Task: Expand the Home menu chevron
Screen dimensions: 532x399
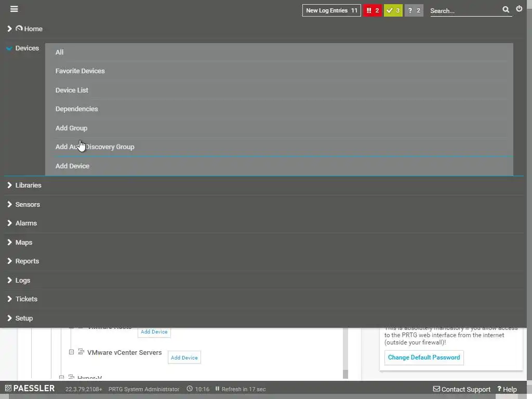Action: pyautogui.click(x=9, y=29)
